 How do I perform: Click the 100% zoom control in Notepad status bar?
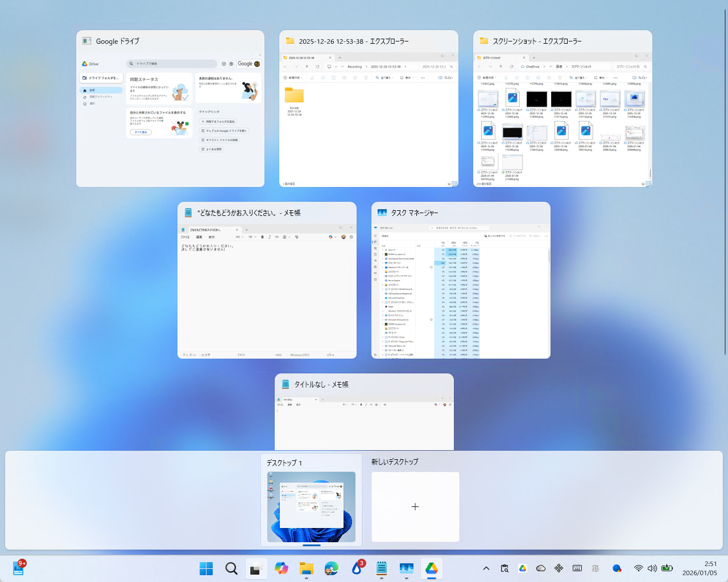pyautogui.click(x=278, y=355)
